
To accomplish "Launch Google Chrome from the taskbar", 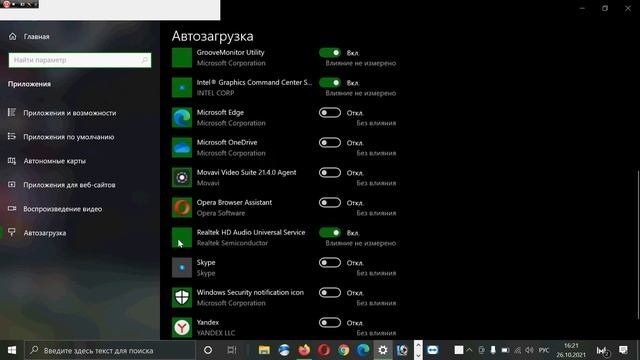I will [x=344, y=350].
